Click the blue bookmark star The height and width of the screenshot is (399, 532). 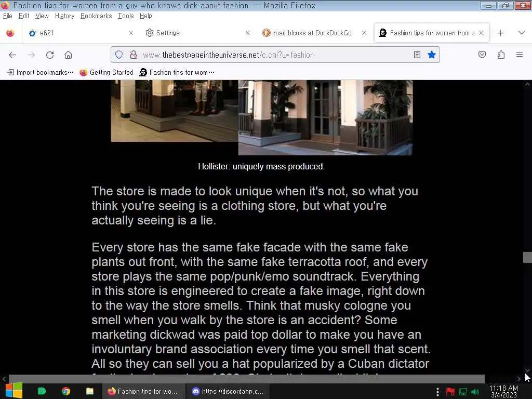(432, 55)
